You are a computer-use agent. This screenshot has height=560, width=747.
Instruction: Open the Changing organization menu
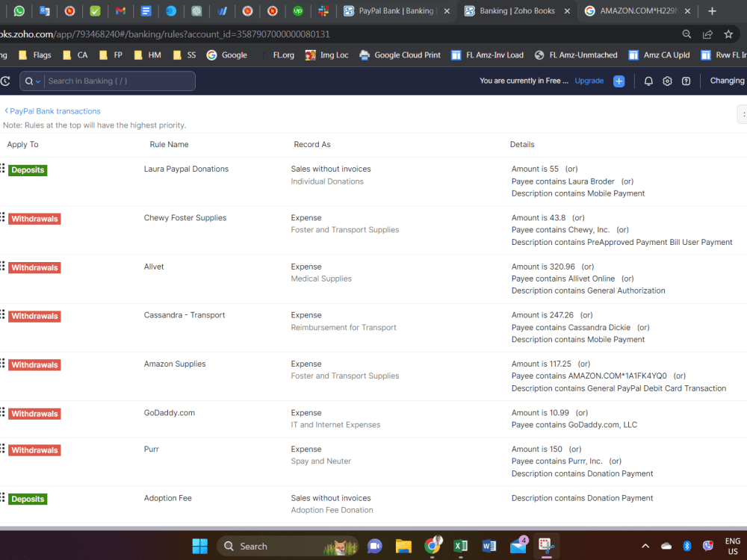[x=727, y=81]
